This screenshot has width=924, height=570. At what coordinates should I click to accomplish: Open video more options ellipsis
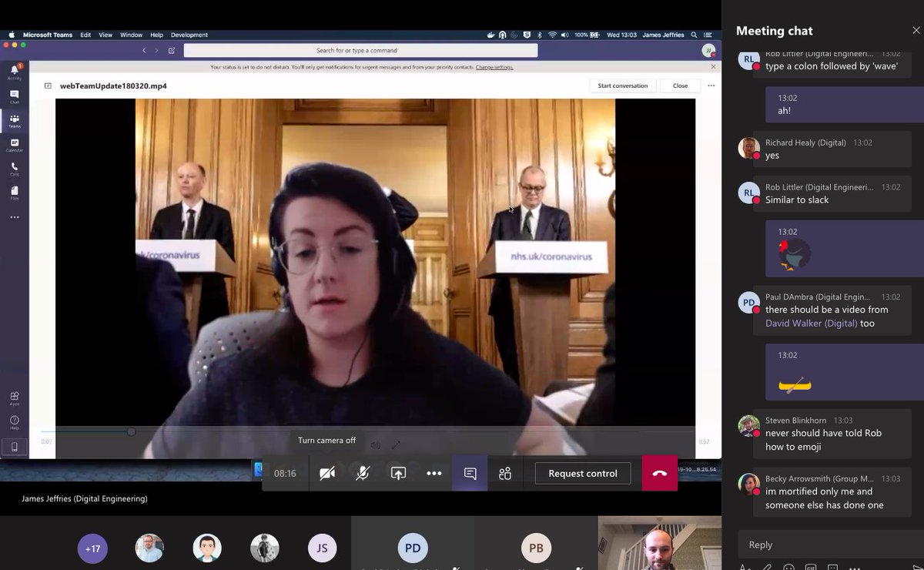coord(711,85)
